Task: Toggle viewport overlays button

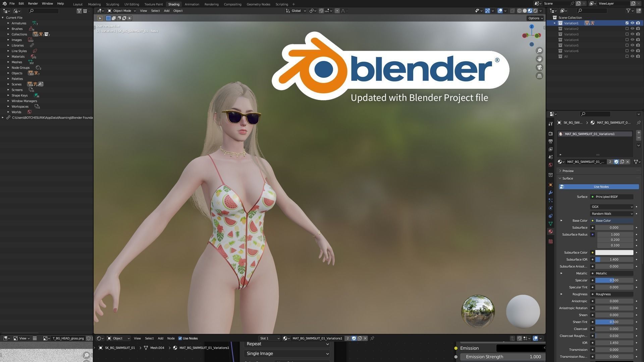Action: coord(500,11)
